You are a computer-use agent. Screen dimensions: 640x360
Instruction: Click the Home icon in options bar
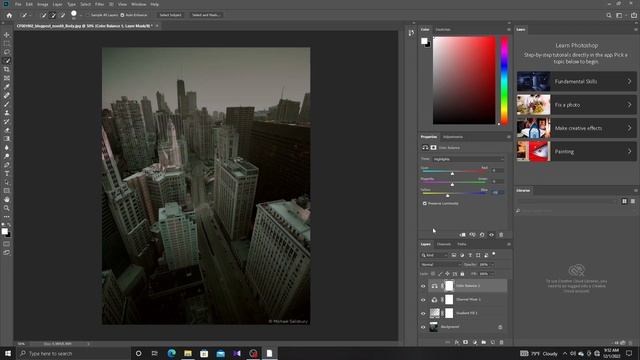click(9, 15)
